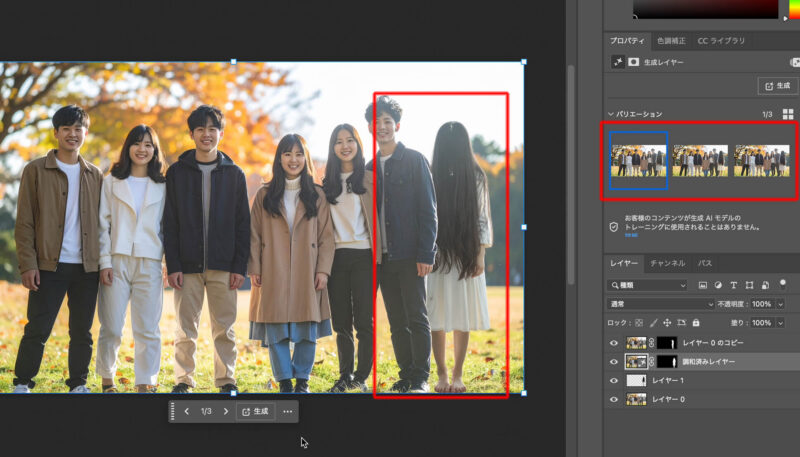
Task: Collapse the バリエーション section
Action: click(611, 114)
